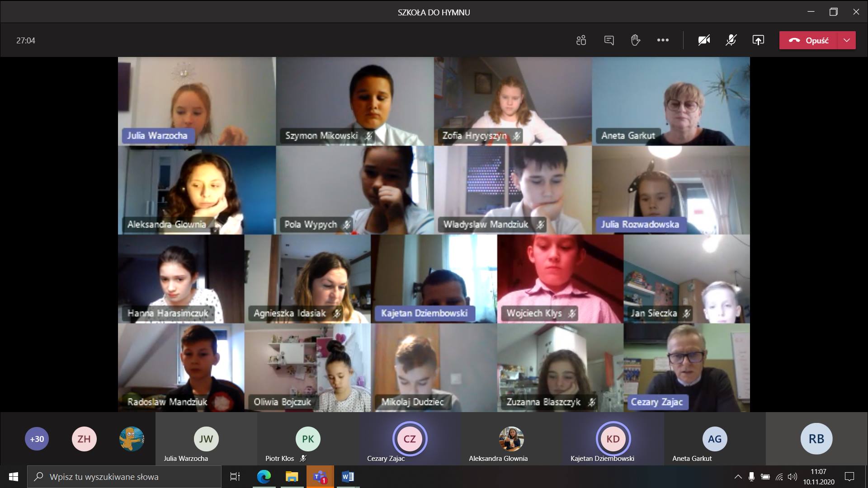Click the 27:04 call duration timer
This screenshot has width=868, height=488.
point(26,40)
